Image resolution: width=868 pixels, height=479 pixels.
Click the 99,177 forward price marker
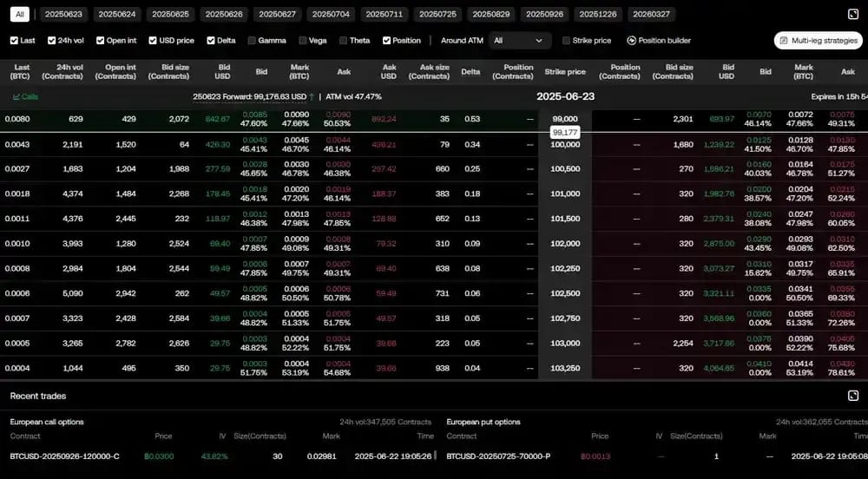pyautogui.click(x=565, y=133)
